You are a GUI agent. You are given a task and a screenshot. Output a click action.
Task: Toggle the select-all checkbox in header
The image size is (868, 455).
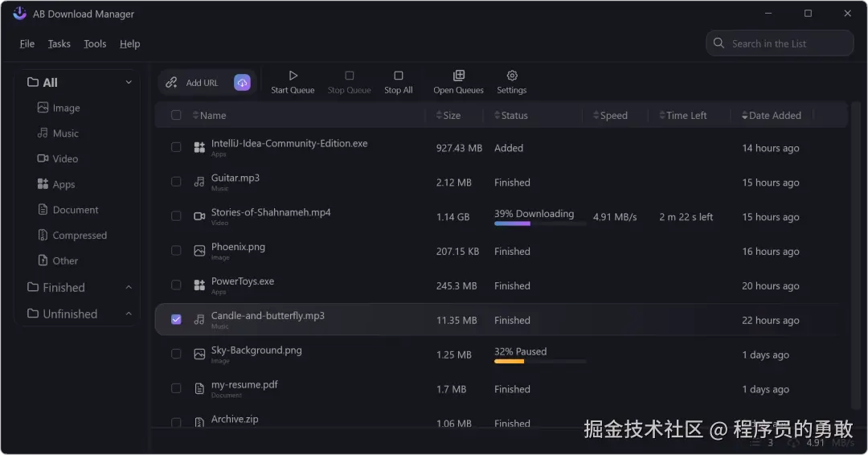pos(177,116)
